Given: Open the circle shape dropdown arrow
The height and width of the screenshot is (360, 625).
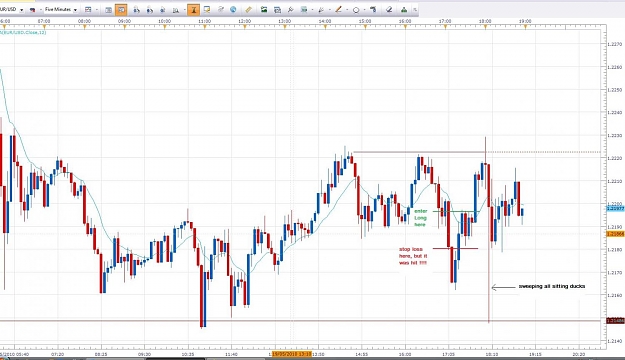Looking at the screenshot, I should click(x=364, y=10).
